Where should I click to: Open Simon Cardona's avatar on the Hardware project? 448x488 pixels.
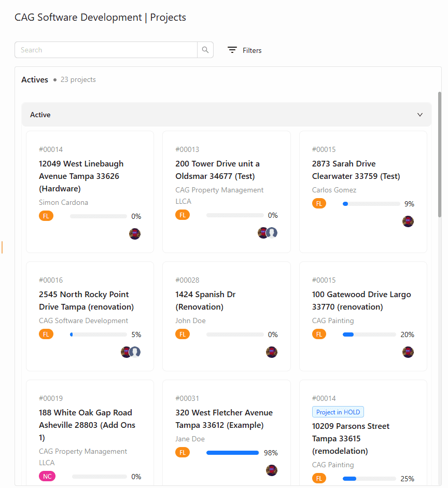135,234
